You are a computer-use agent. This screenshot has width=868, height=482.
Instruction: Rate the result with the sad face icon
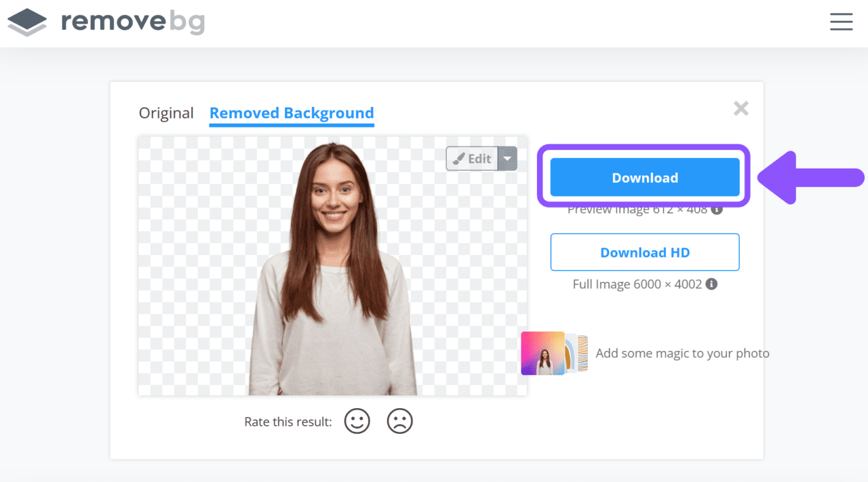[400, 421]
